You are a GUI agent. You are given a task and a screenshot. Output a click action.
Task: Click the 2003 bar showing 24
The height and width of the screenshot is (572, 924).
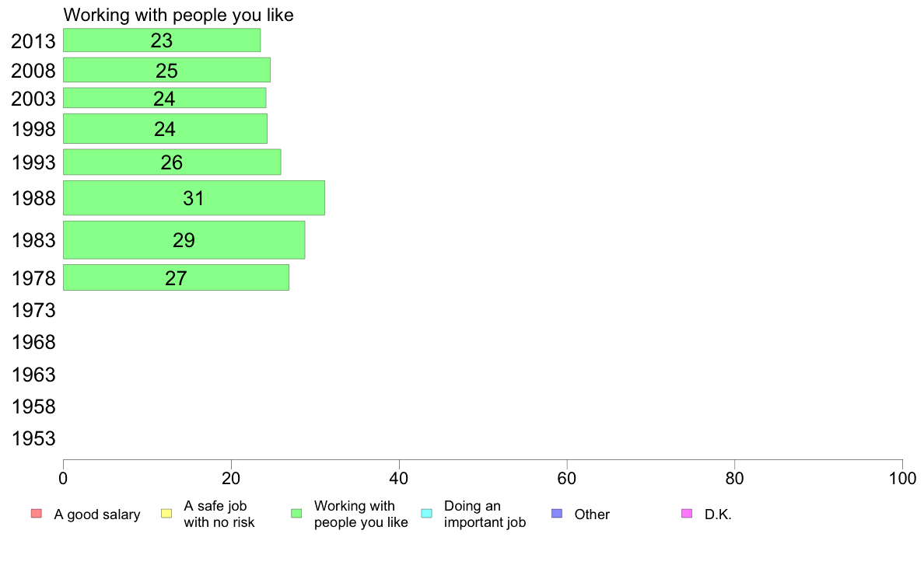click(x=164, y=98)
